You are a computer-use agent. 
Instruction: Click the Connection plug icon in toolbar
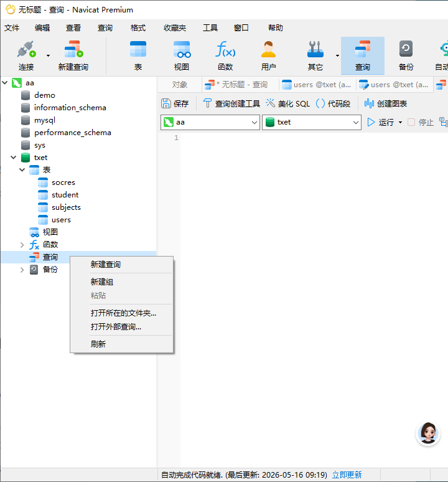click(x=26, y=49)
